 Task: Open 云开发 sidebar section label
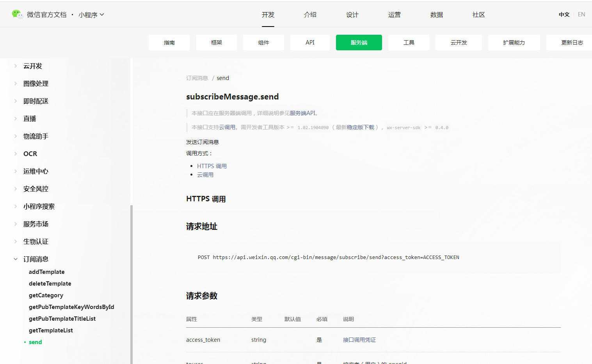(33, 66)
